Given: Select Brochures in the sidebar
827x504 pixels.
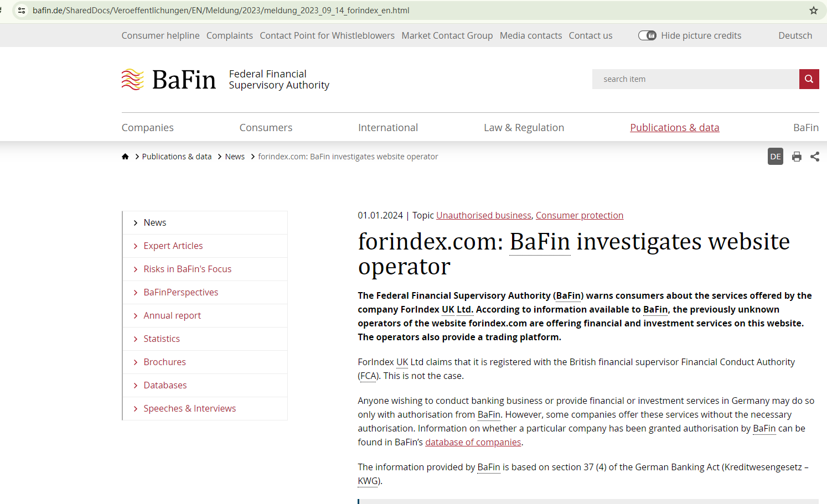Looking at the screenshot, I should tap(165, 362).
